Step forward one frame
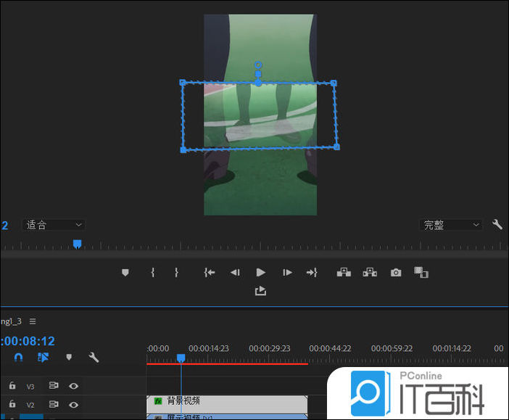 click(287, 272)
